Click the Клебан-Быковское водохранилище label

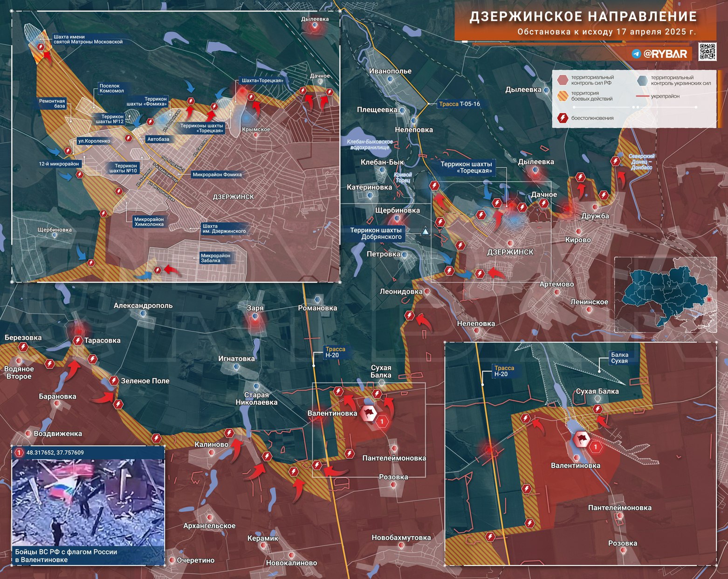point(370,144)
